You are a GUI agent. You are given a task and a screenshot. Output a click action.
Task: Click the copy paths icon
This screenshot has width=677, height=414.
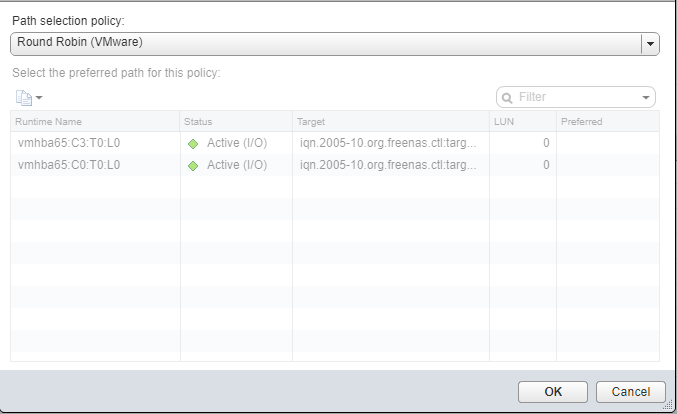[24, 98]
